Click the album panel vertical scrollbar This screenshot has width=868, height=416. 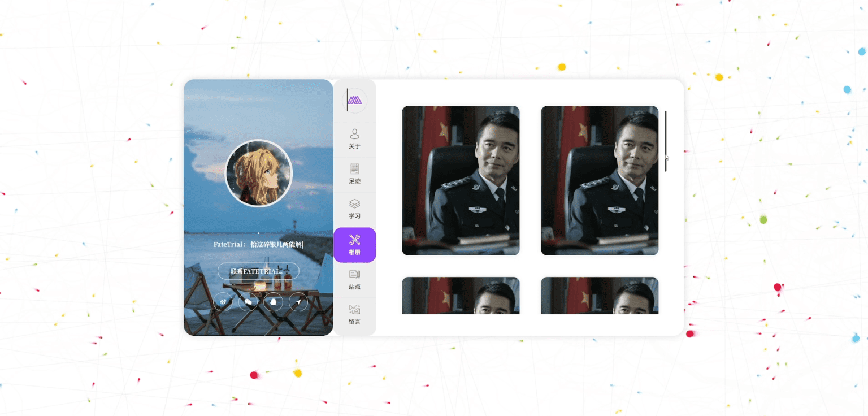666,141
